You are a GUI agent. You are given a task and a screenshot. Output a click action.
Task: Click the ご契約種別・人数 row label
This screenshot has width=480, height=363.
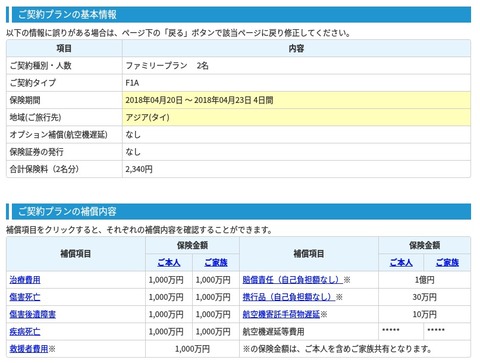pos(41,66)
